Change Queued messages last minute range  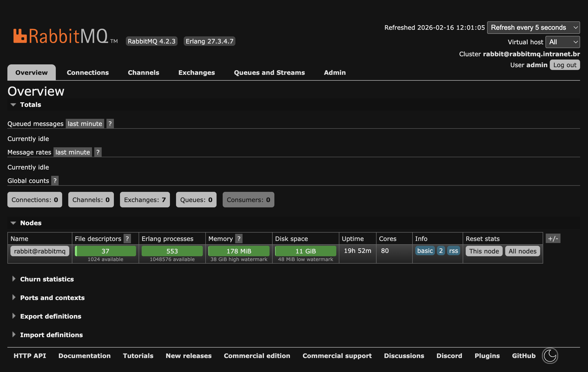pos(85,124)
